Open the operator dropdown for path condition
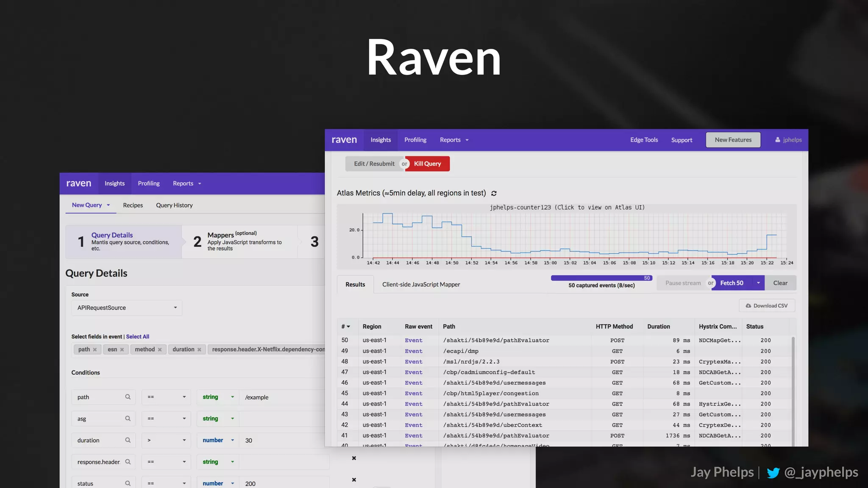Viewport: 868px width, 488px height. tap(166, 397)
